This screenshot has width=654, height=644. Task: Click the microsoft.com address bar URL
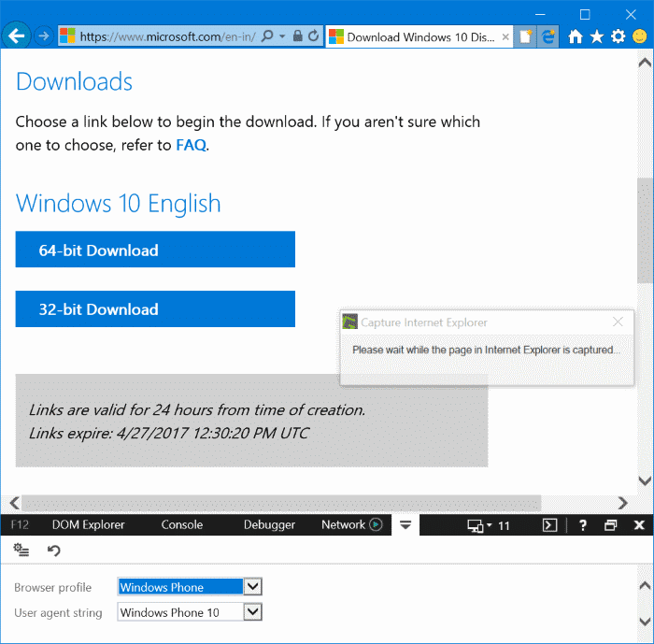point(167,36)
